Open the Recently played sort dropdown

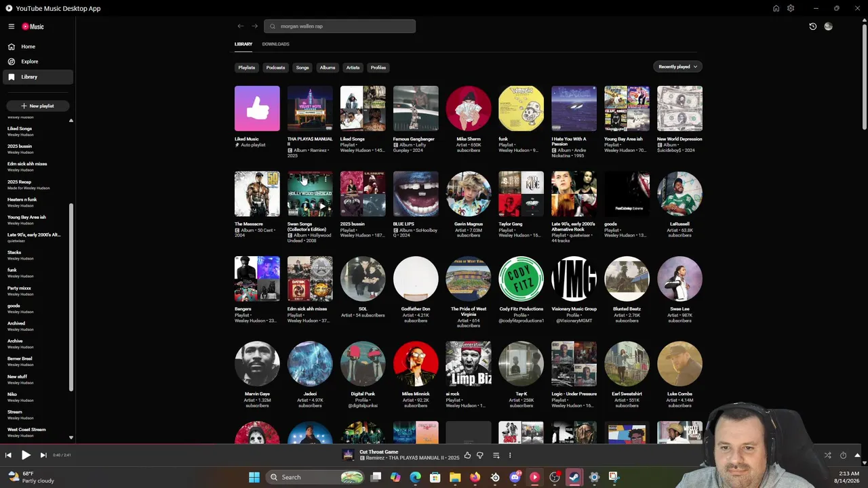(x=678, y=66)
